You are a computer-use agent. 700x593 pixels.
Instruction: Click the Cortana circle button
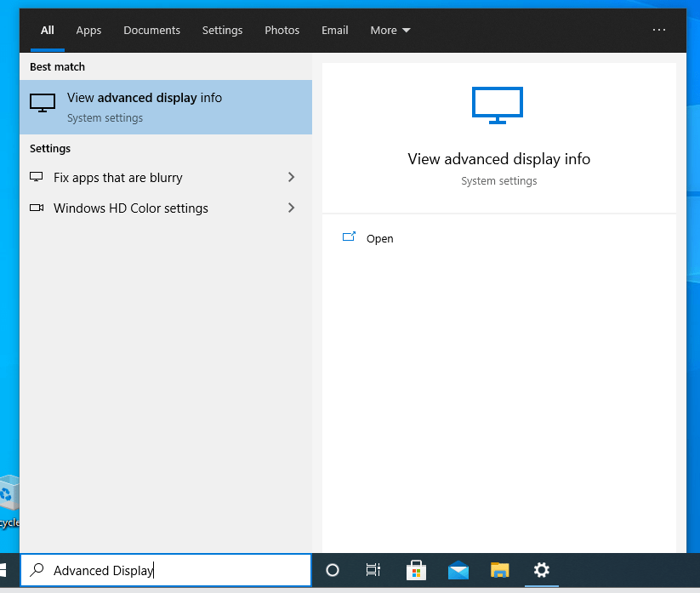click(x=333, y=570)
